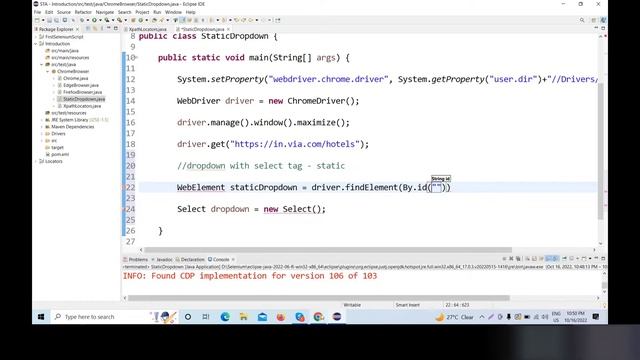This screenshot has width=640, height=360.
Task: Select pom.xml in Package Explorer
Action: tap(60, 155)
